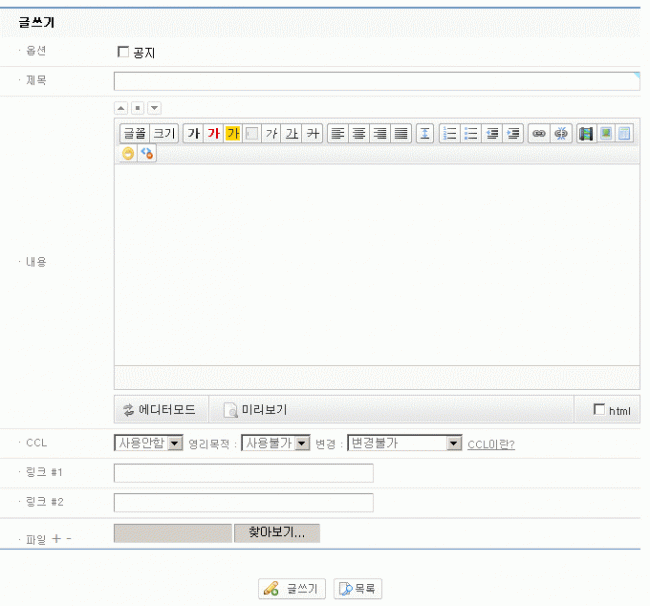This screenshot has height=606, width=650.
Task: Check the 공지 notice checkbox
Action: [123, 52]
